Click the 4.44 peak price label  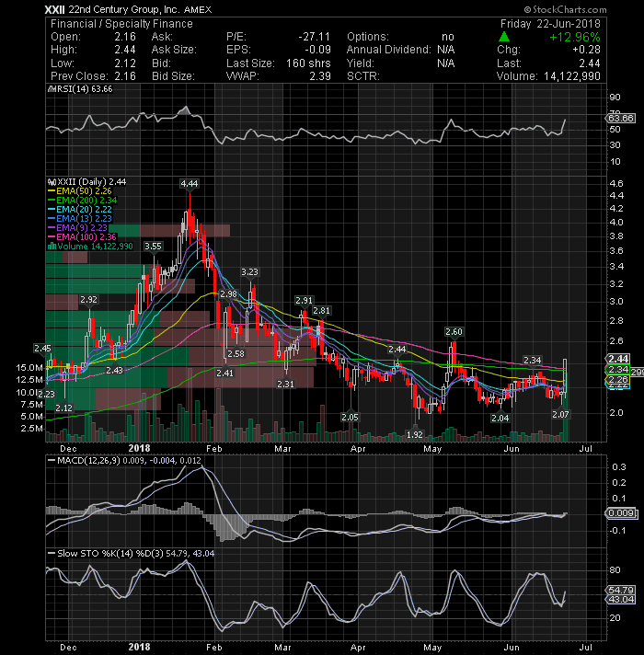[190, 184]
